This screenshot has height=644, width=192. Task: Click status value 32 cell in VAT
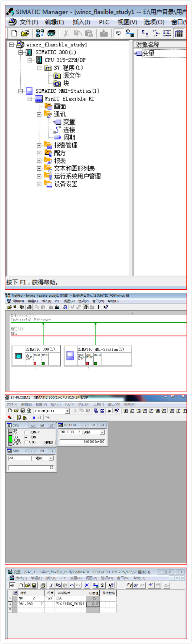[x=93, y=598]
